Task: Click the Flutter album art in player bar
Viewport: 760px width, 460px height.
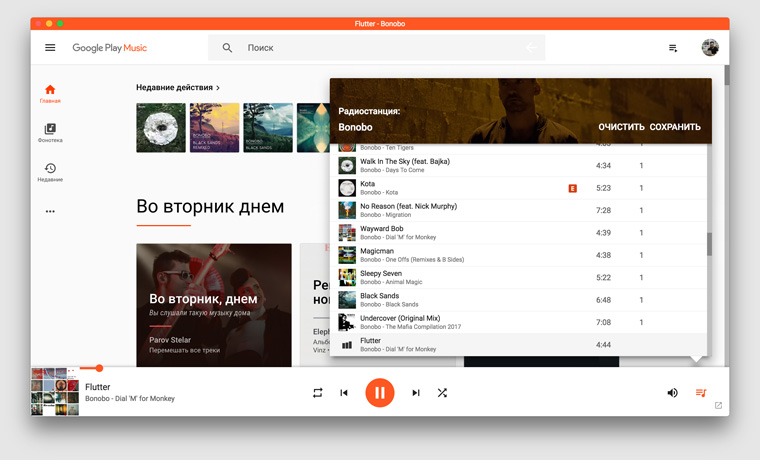Action: tap(55, 391)
